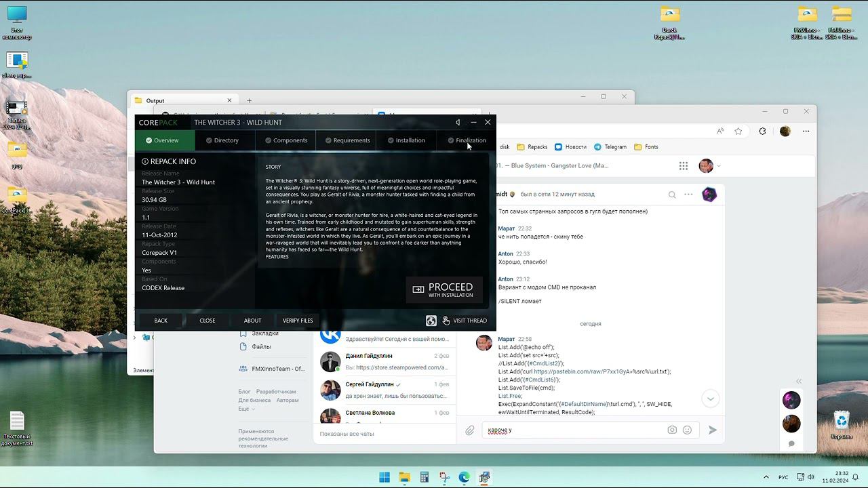Viewport: 868px width, 488px height.
Task: Open chat with Данил Гайдуллин
Action: pos(384,361)
